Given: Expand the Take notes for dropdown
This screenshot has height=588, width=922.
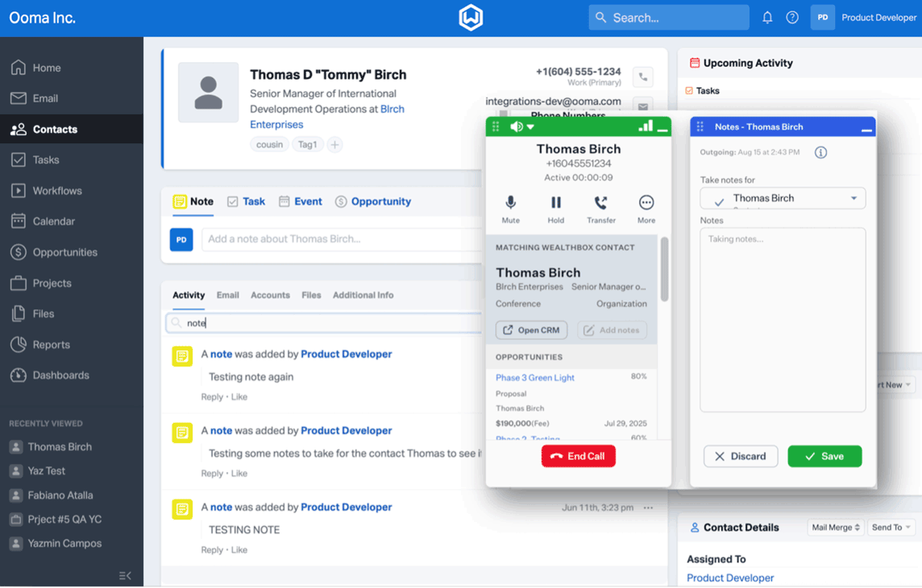Looking at the screenshot, I should click(853, 198).
